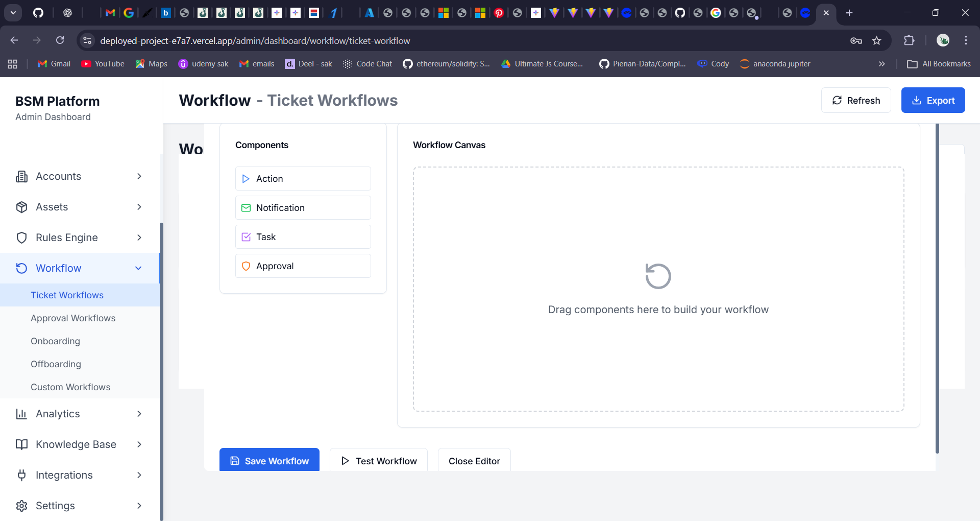Image resolution: width=980 pixels, height=521 pixels.
Task: Select Ticket Workflows submenu item
Action: pos(80,295)
